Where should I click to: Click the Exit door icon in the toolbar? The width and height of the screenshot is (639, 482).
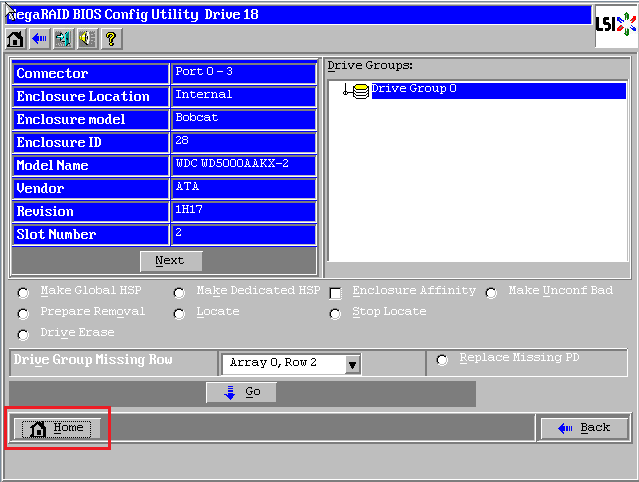[63, 39]
